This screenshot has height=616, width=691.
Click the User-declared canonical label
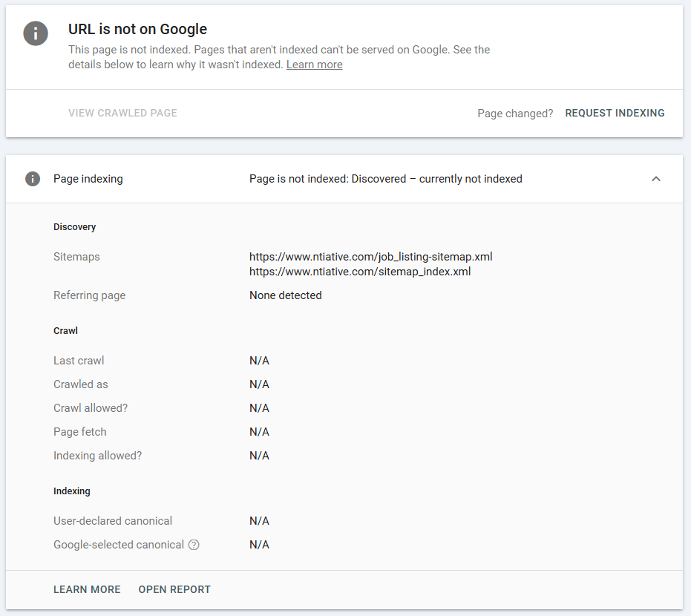[113, 521]
